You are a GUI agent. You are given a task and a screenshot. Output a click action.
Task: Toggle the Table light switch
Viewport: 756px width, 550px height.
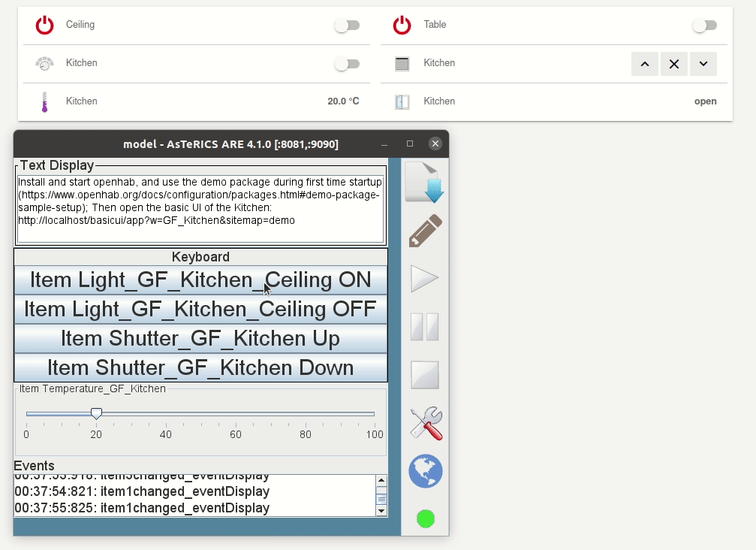(704, 26)
